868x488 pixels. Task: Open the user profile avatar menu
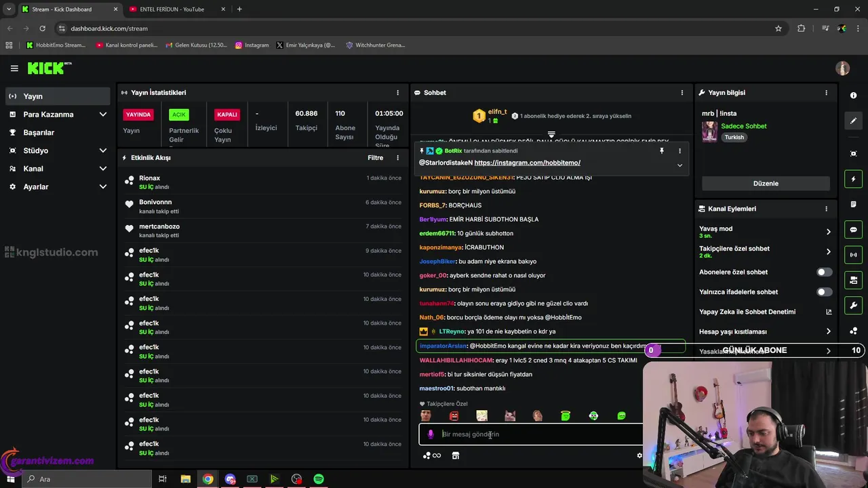click(x=842, y=68)
